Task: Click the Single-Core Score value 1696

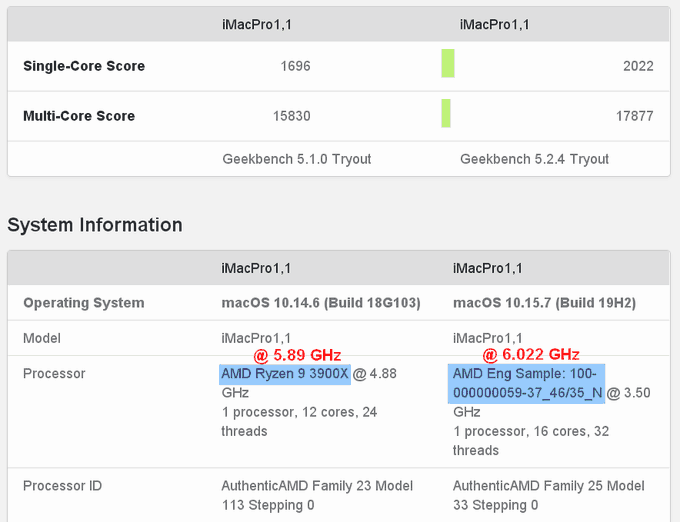Action: 295,66
